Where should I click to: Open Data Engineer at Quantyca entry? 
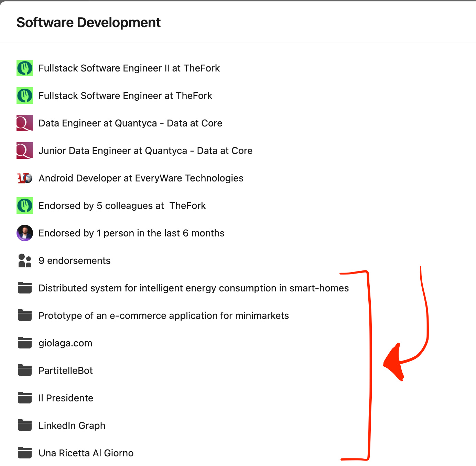pos(130,123)
